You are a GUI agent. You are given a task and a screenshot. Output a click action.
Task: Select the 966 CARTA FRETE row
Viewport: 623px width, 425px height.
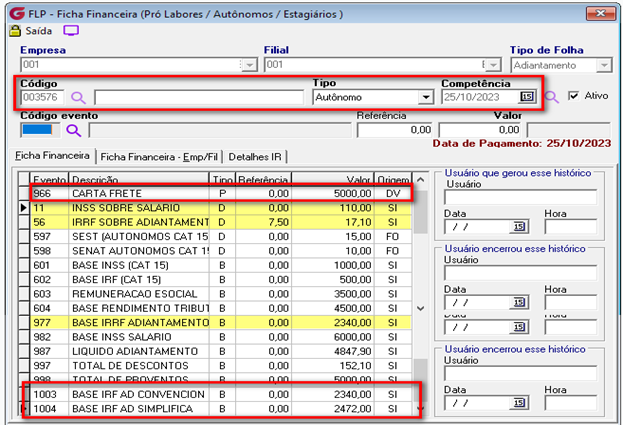pyautogui.click(x=221, y=193)
